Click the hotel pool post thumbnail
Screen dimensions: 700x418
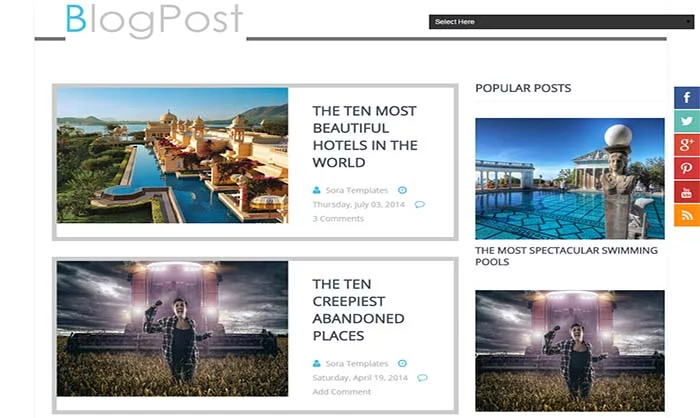click(172, 155)
